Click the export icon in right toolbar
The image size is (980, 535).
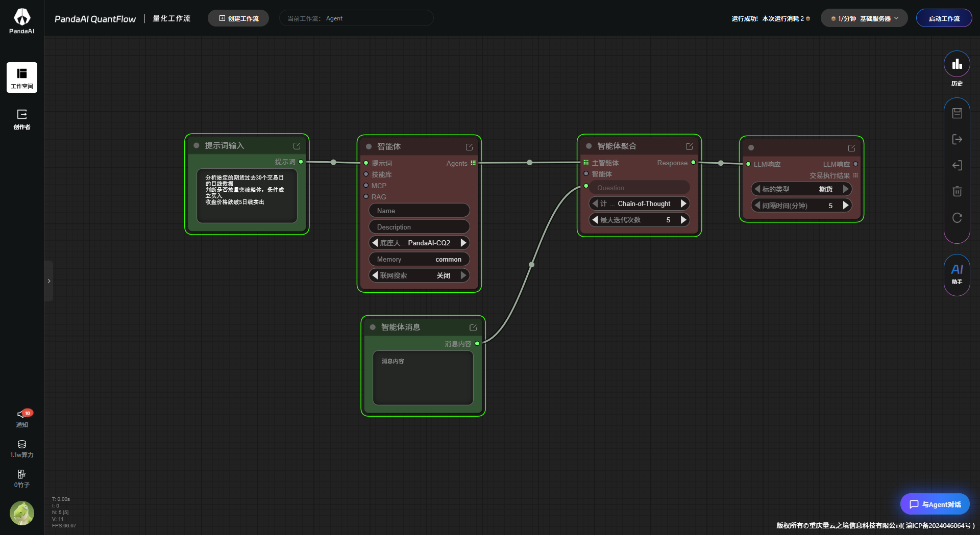(957, 139)
